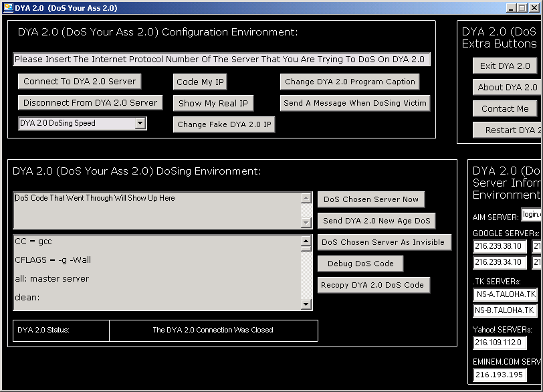Select the 216.239.38.10 Google server field
543x392 pixels.
click(x=500, y=246)
